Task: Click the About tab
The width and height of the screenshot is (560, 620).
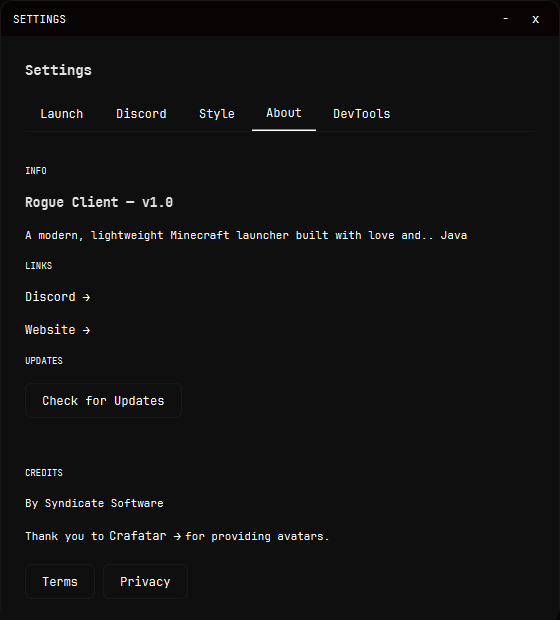Action: [x=284, y=113]
